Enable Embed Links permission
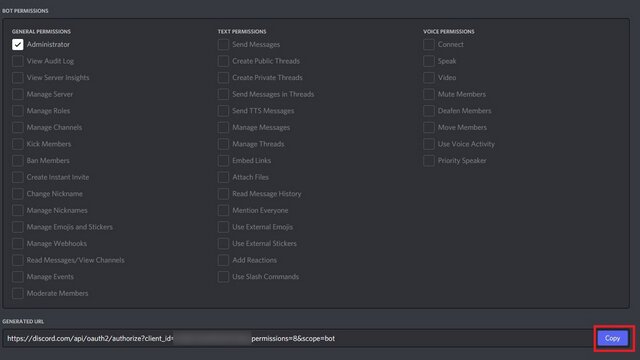This screenshot has width=640, height=360. (x=223, y=161)
